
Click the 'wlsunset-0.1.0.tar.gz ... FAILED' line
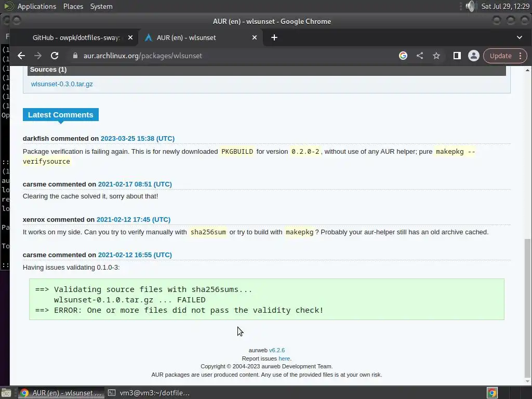pos(129,300)
